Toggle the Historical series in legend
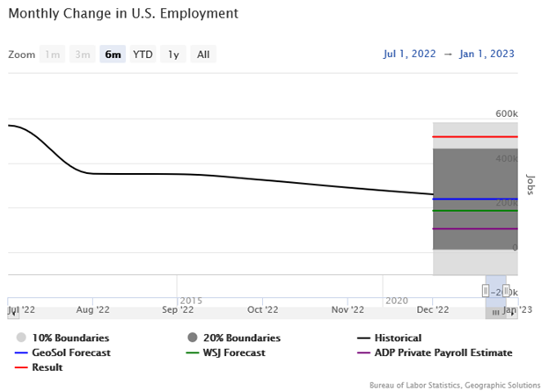Viewport: 549px width, 392px height. [396, 338]
